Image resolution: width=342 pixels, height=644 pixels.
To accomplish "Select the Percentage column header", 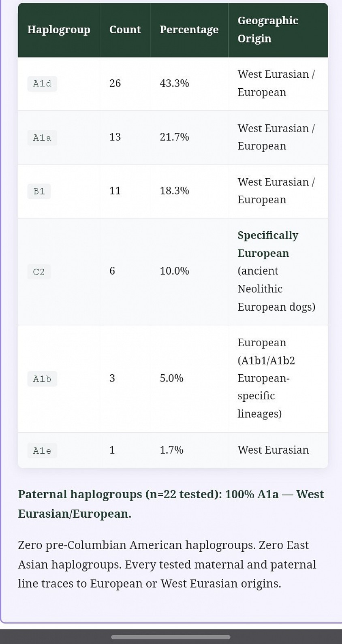I will 189,30.
